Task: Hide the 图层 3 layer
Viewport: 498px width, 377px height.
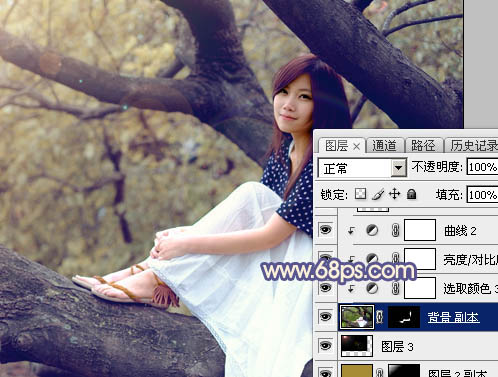Action: pos(325,345)
